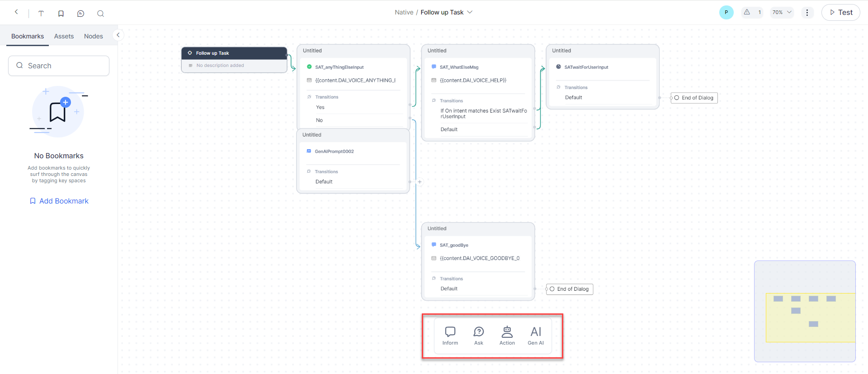Click the search magnifier toolbar icon
This screenshot has width=868, height=374.
click(100, 13)
